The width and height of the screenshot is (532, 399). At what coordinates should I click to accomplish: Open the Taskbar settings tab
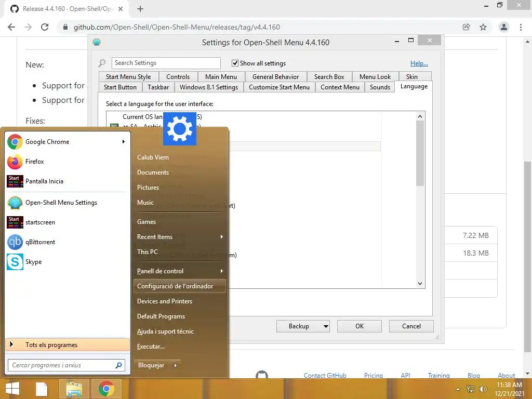point(158,87)
